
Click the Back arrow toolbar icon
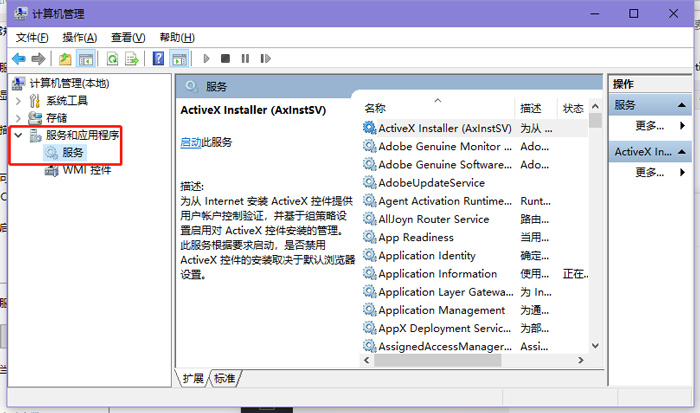point(18,59)
